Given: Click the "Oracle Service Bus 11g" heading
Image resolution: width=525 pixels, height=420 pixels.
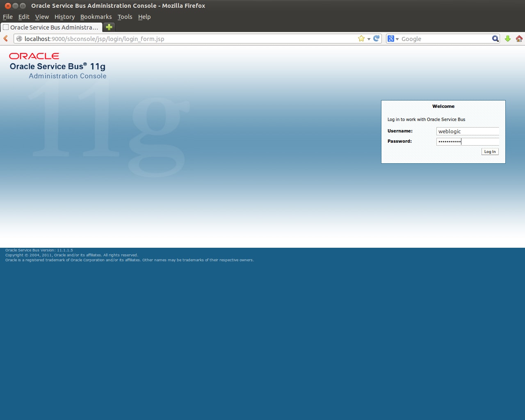Looking at the screenshot, I should coord(57,66).
